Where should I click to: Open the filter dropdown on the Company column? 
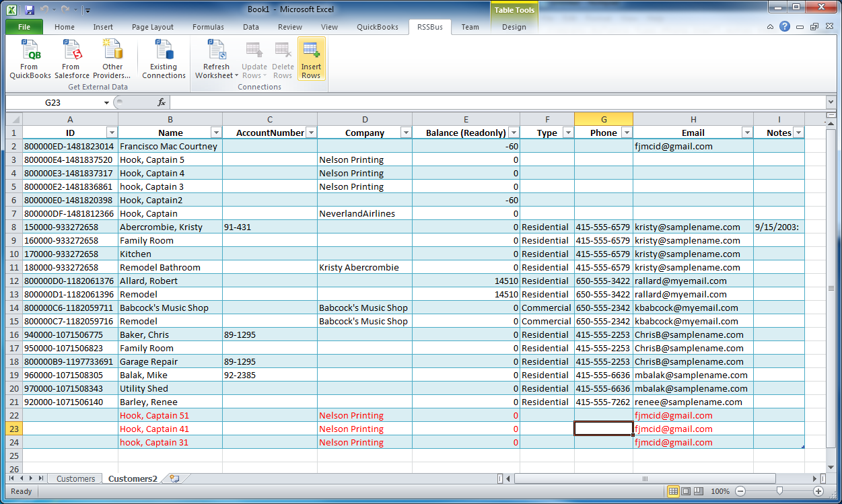tap(406, 133)
